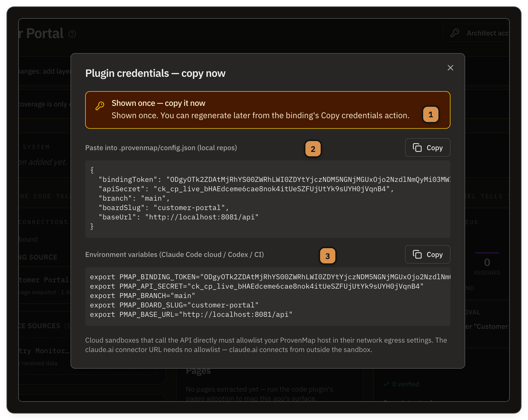Click the "branch": "main" JSON line

click(x=134, y=198)
